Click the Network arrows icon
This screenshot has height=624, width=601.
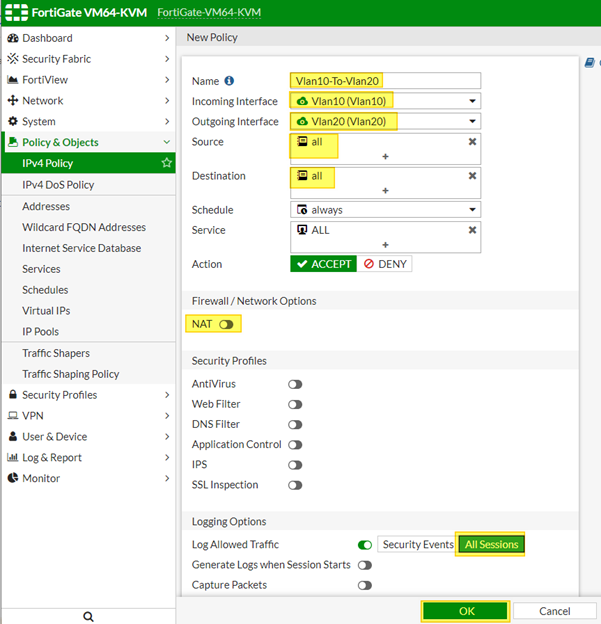[x=13, y=101]
